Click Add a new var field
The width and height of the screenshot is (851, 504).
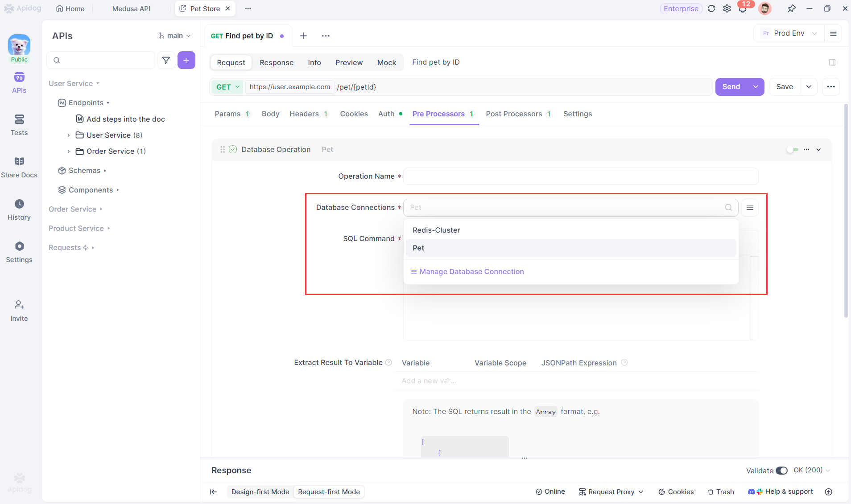pyautogui.click(x=429, y=381)
